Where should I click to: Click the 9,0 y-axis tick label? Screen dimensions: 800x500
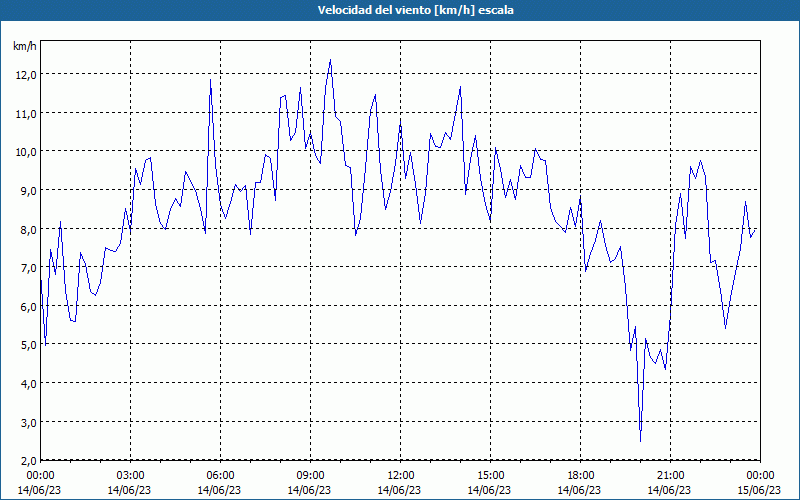click(29, 191)
